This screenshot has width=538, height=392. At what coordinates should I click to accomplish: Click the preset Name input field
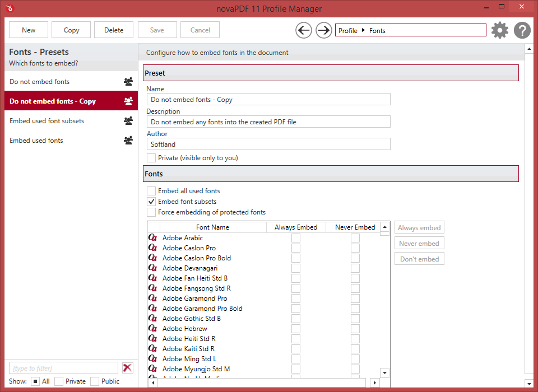click(x=268, y=100)
